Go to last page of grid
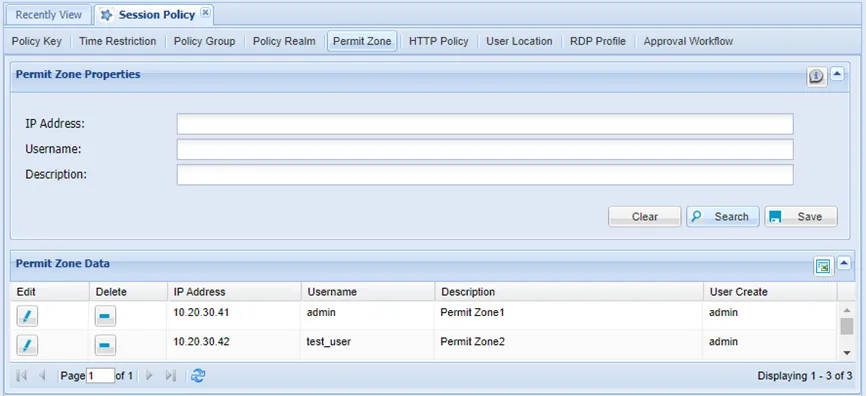Screen dimensions: 866x396 [170, 376]
